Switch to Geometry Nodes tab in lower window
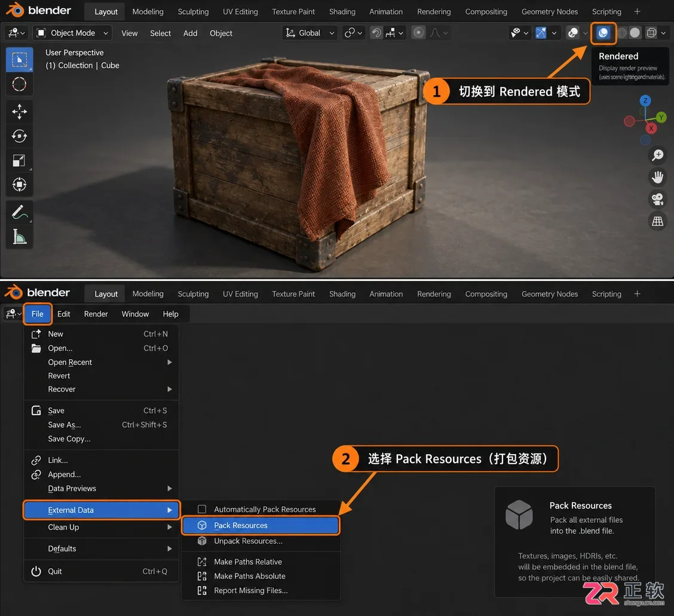 tap(549, 294)
